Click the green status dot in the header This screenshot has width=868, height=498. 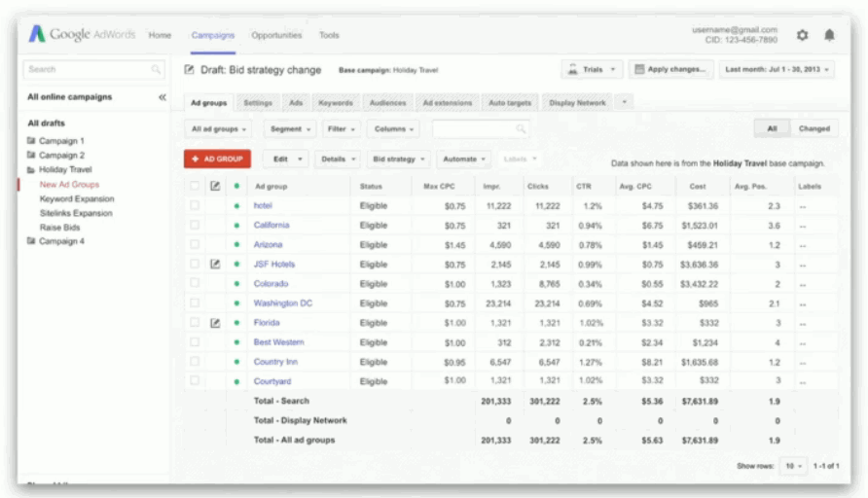click(x=236, y=186)
